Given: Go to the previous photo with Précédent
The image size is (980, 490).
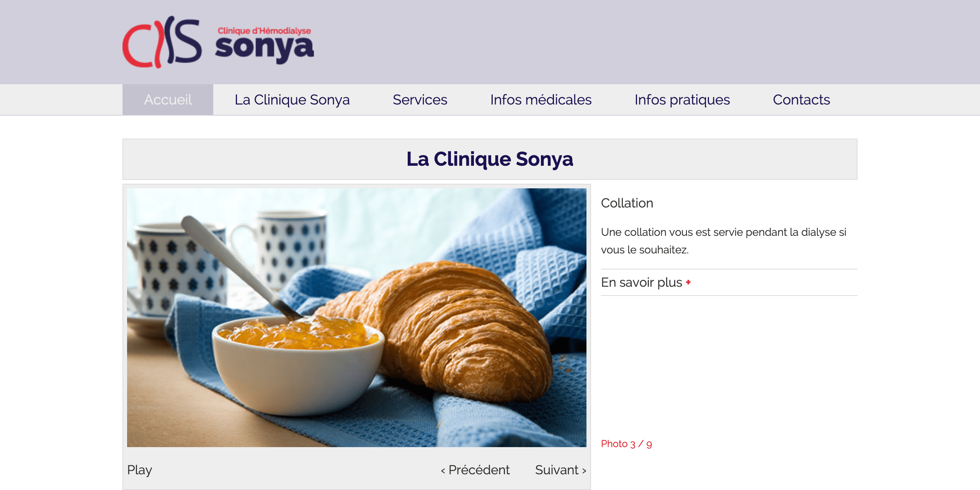Looking at the screenshot, I should coord(475,470).
